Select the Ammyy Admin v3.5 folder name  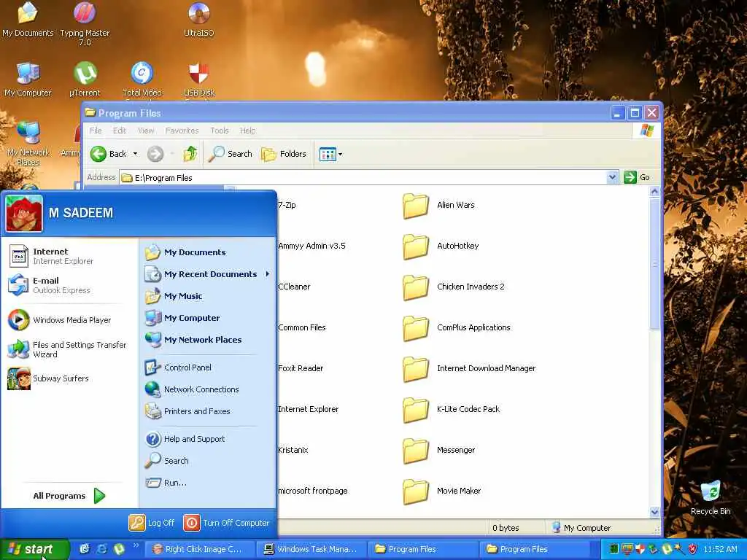[311, 246]
